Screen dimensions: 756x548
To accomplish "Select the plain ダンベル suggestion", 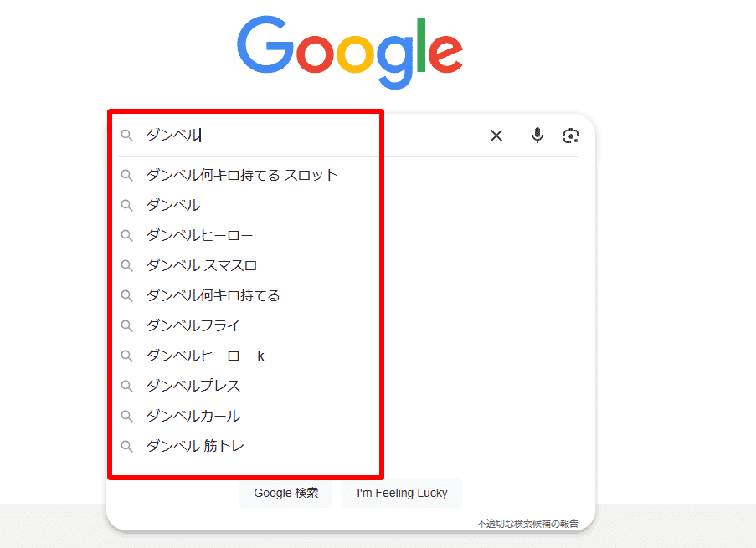I will click(173, 205).
